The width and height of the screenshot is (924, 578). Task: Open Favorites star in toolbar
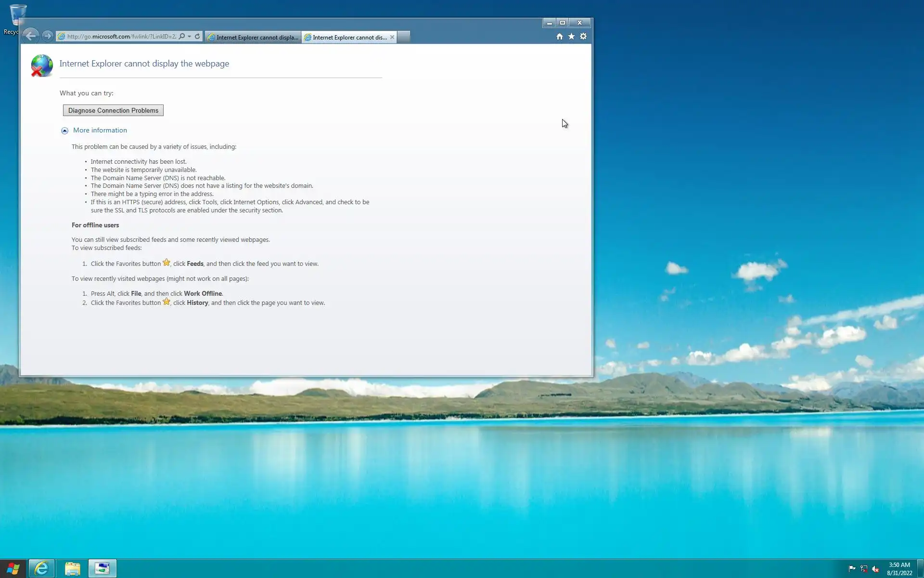[x=571, y=37]
